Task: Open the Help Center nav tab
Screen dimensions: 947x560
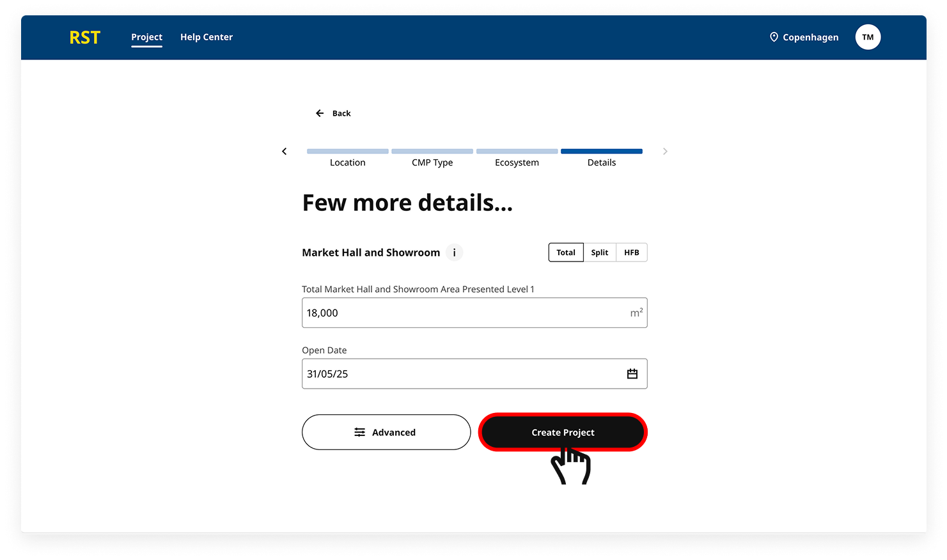Action: (206, 37)
